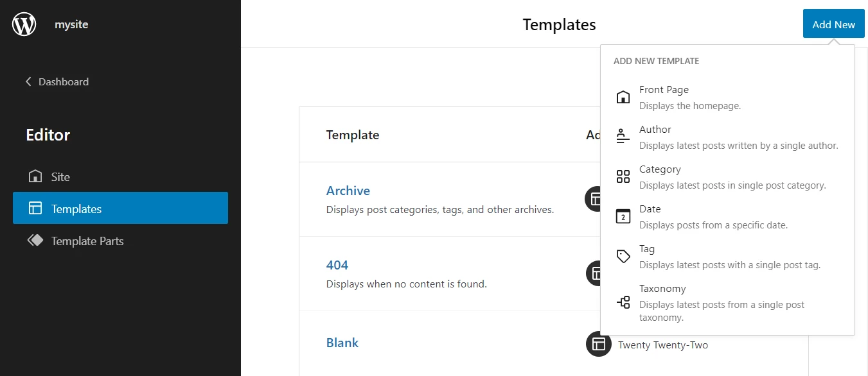
Task: Click the Templates page heading
Action: tap(559, 24)
